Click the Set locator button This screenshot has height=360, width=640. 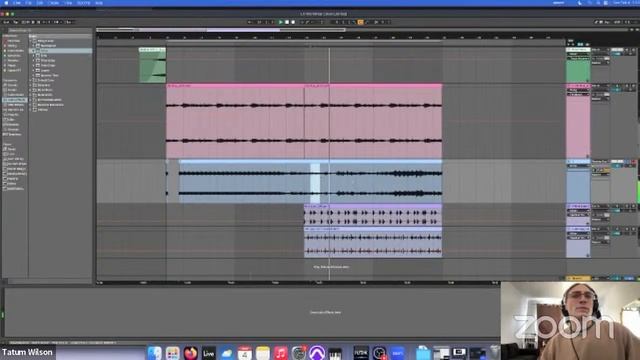coord(571,41)
